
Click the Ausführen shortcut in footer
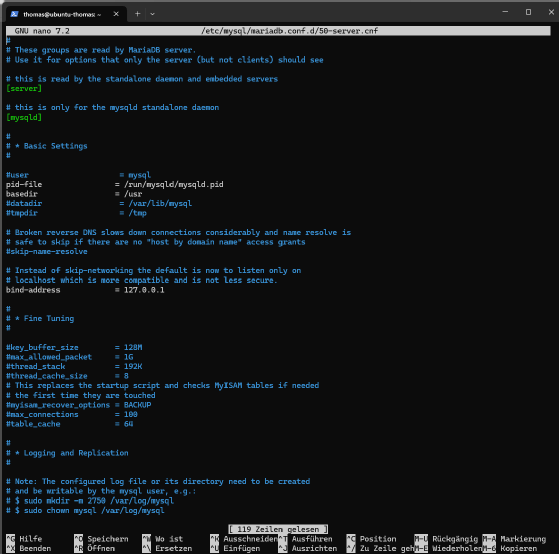pyautogui.click(x=306, y=539)
